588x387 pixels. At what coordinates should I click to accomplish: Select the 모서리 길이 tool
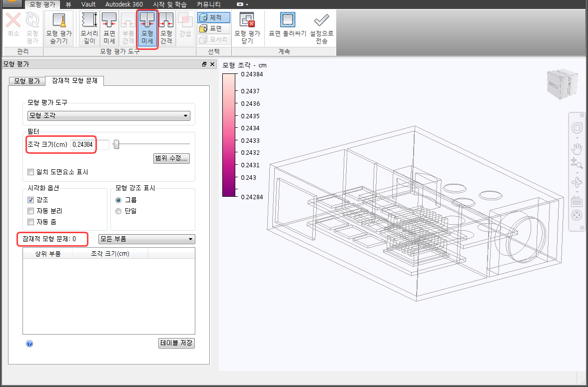89,28
